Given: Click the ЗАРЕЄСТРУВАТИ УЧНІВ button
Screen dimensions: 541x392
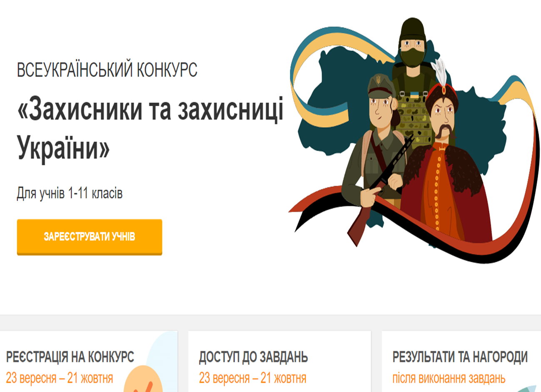Looking at the screenshot, I should click(x=90, y=237).
